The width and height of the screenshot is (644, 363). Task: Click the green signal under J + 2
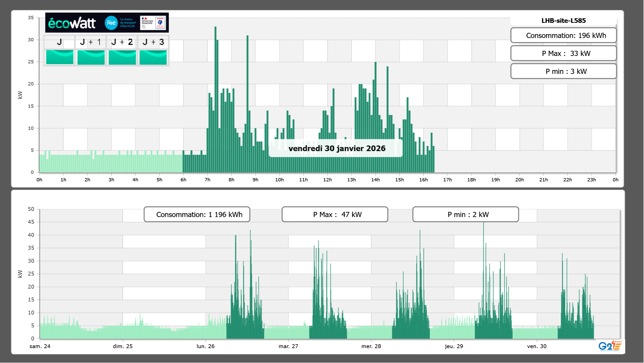coord(122,57)
